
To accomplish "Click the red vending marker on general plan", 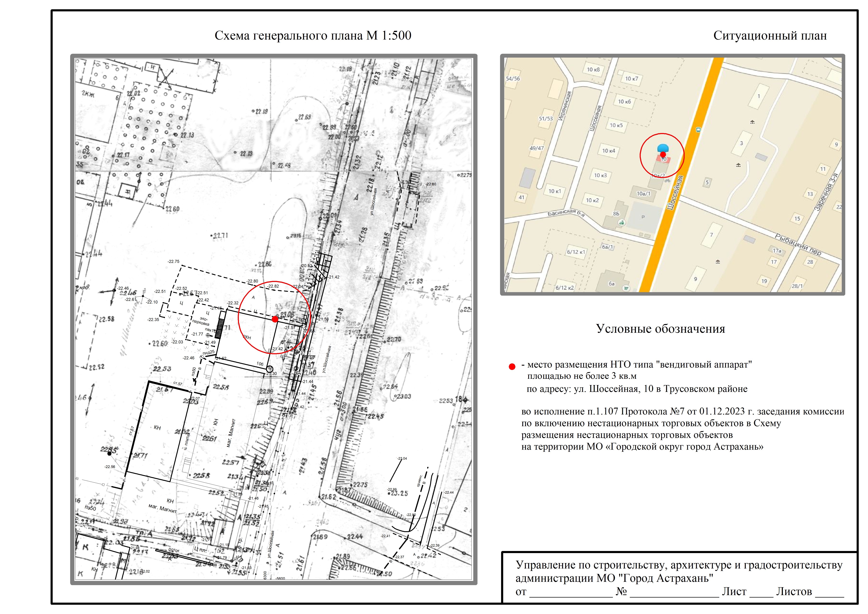I will coord(275,319).
